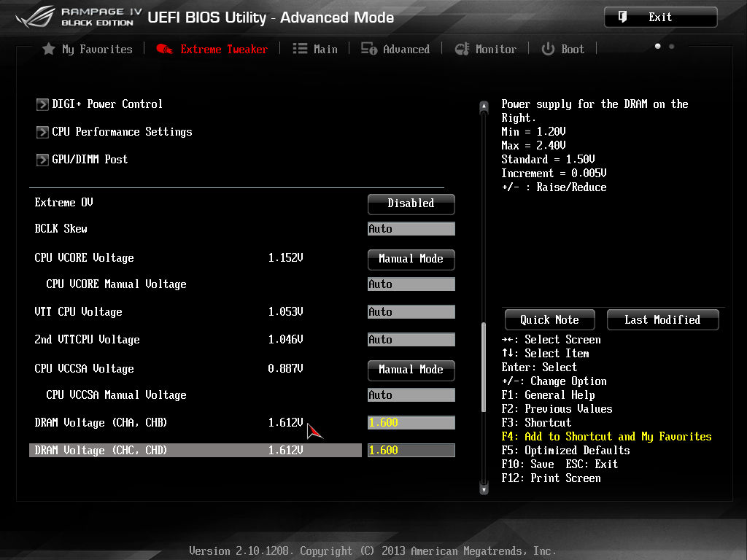Click DRAM Voltage (CHC, CHD) 1.600 field
This screenshot has height=560, width=747.
pyautogui.click(x=411, y=450)
